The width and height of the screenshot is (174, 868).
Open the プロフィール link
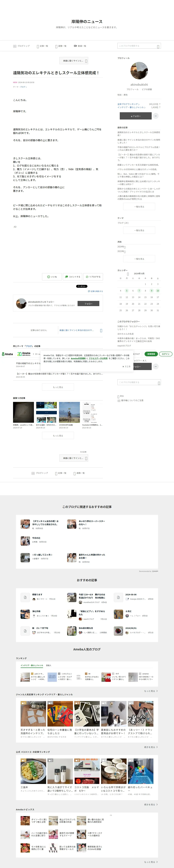pos(132,89)
